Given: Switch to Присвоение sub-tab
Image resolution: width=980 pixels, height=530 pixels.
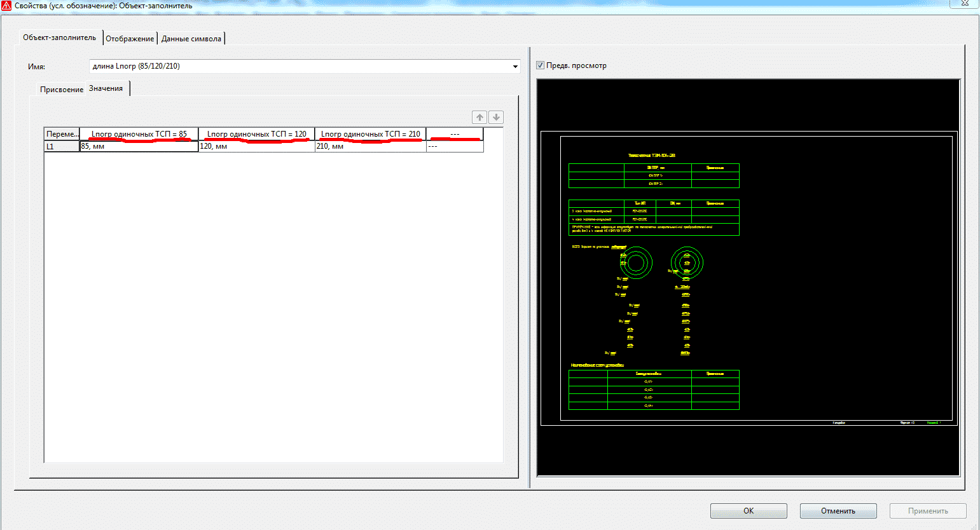Looking at the screenshot, I should tap(62, 90).
